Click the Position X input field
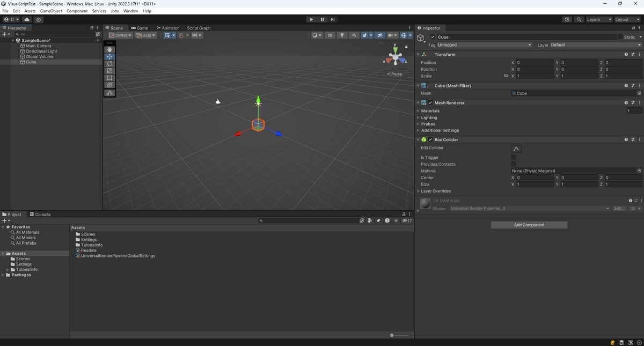This screenshot has width=644, height=346. (535, 63)
